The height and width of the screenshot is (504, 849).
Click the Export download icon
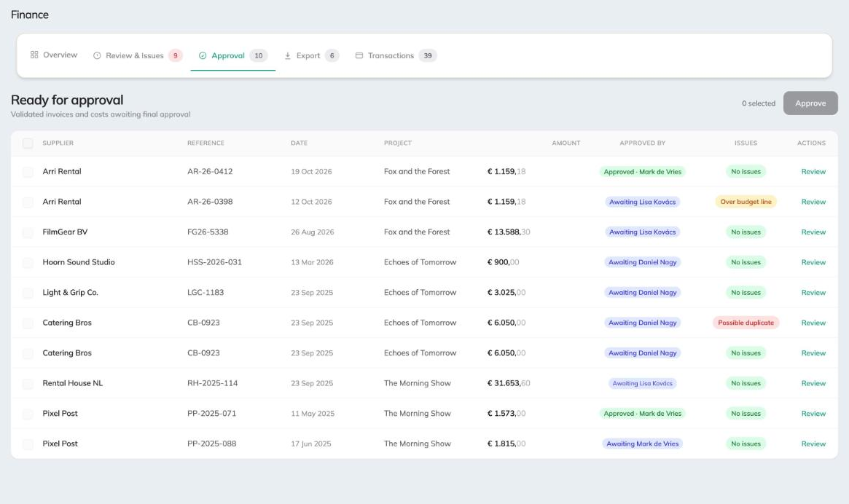coord(288,55)
